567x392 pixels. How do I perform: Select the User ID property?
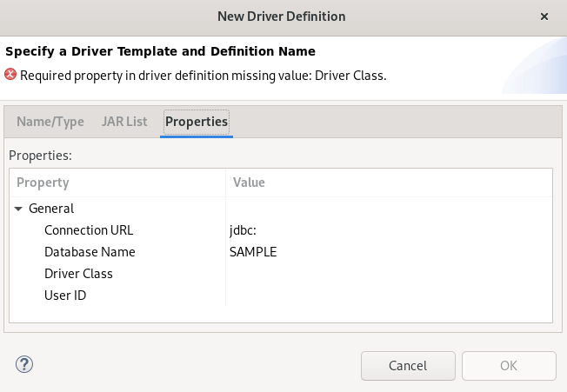tap(65, 296)
